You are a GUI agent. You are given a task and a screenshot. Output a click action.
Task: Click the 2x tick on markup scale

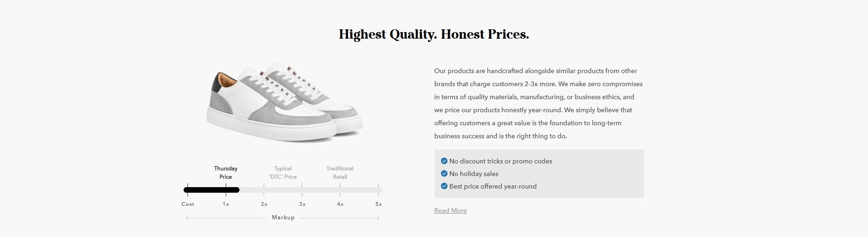point(264,204)
